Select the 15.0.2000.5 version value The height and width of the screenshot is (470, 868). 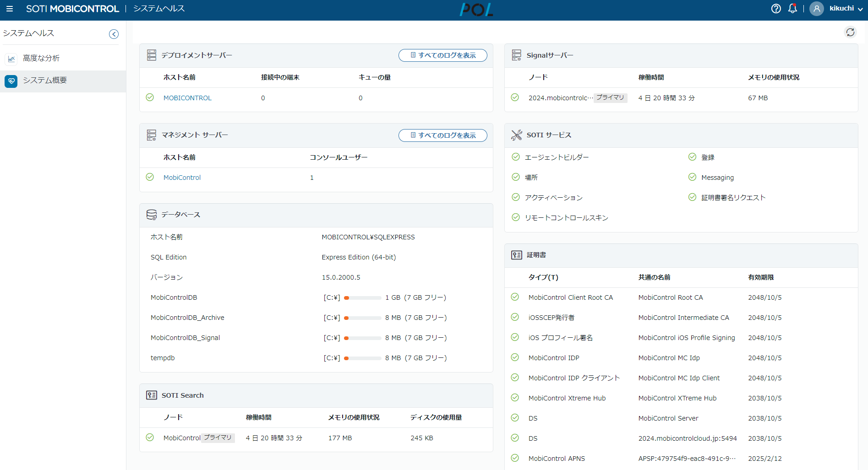point(341,277)
